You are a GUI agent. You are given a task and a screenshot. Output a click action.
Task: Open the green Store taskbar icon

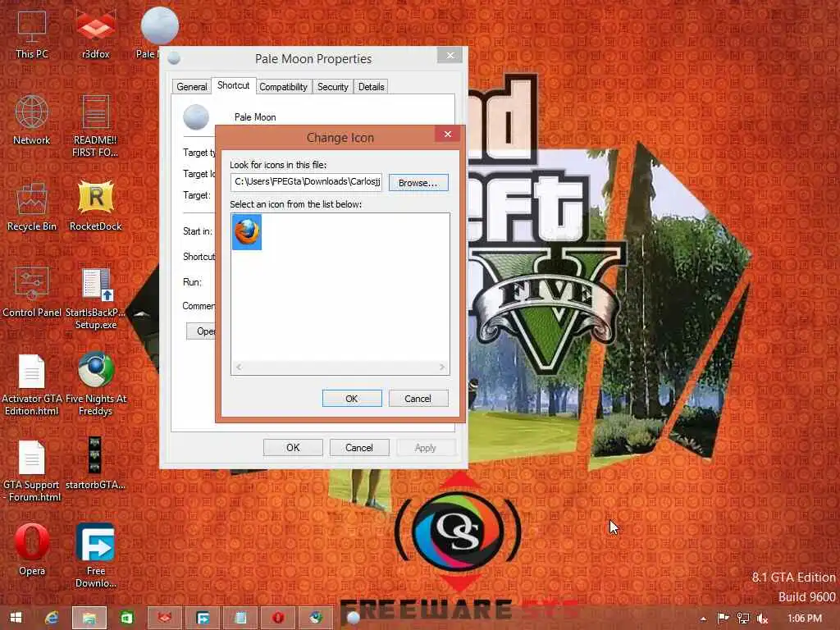127,618
